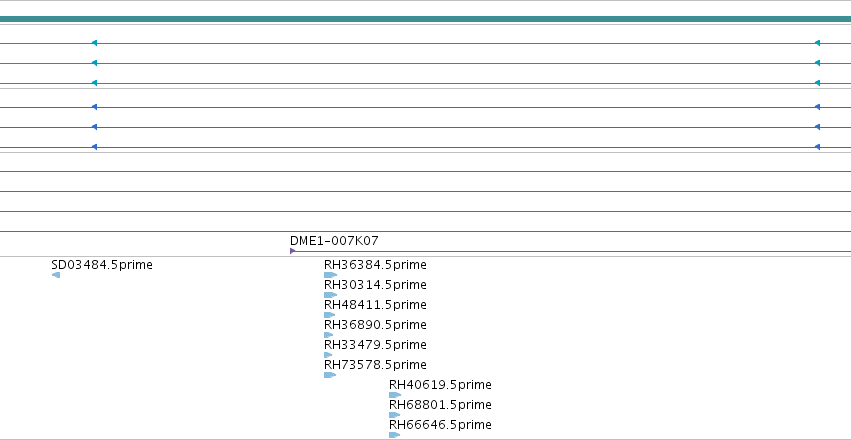Click the blue EST glyph under RH66646.5prime
This screenshot has height=440, width=851.
tap(395, 435)
